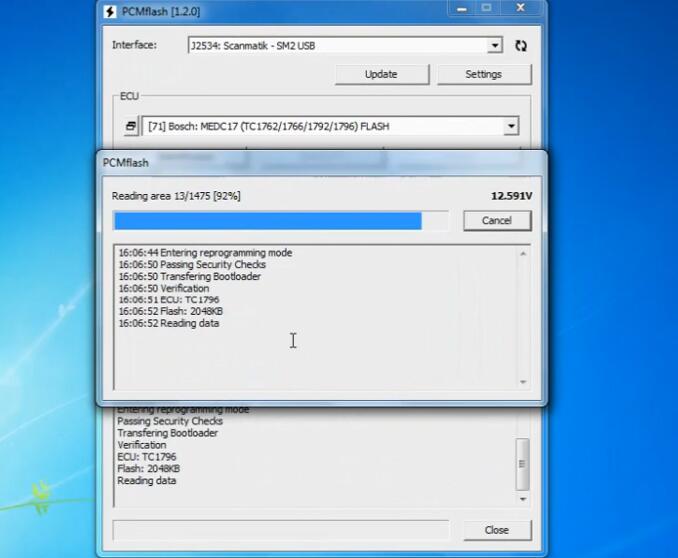
Task: Expand the ECU module dropdown arrow
Action: pos(511,126)
